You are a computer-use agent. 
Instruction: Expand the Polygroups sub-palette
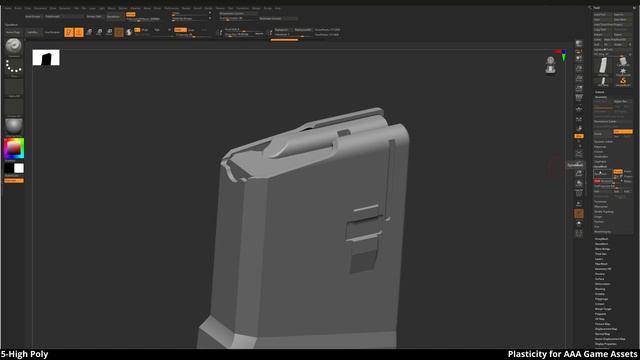pos(602,299)
